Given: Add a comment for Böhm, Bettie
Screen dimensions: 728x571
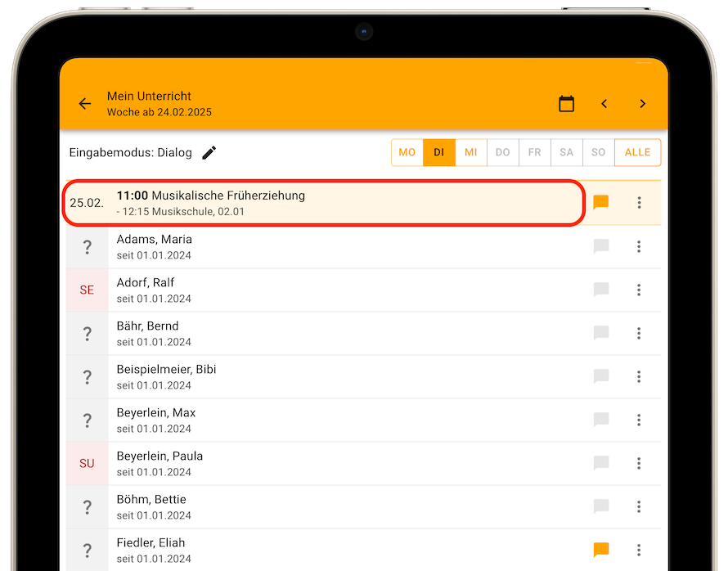Looking at the screenshot, I should pos(601,506).
